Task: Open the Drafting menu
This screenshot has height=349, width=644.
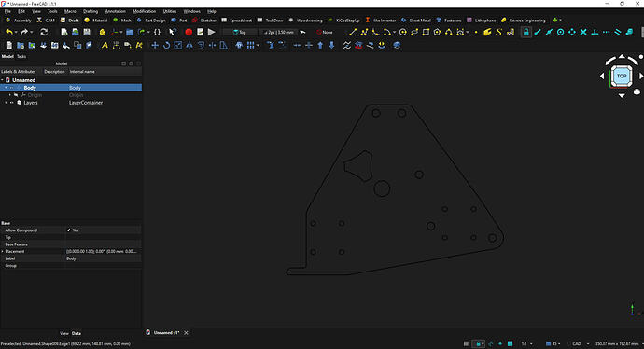Action: pyautogui.click(x=91, y=11)
